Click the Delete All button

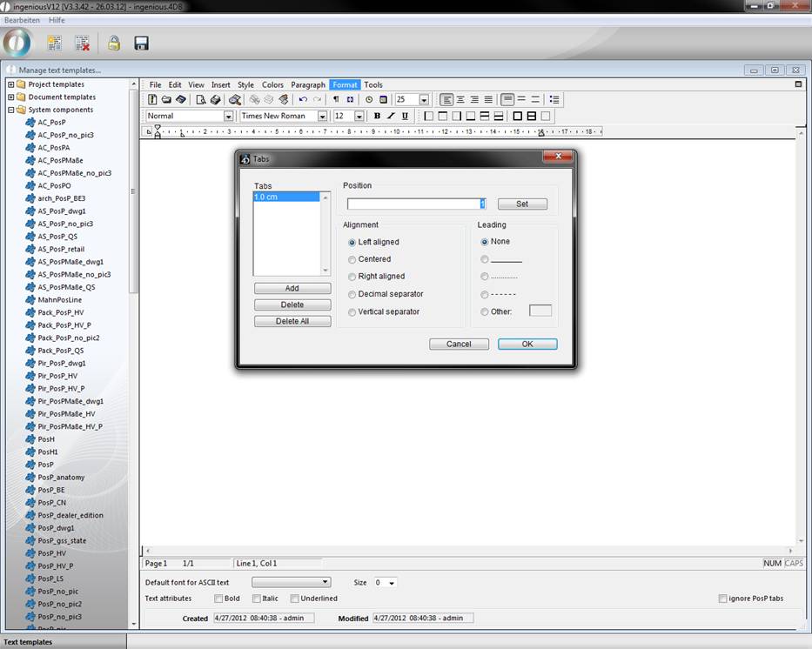click(x=292, y=321)
